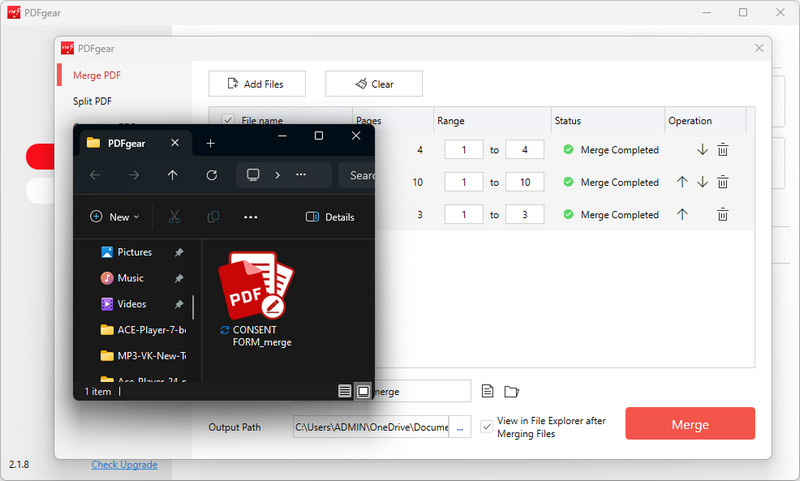Image resolution: width=800 pixels, height=481 pixels.
Task: Clear the merge file list
Action: coord(373,84)
